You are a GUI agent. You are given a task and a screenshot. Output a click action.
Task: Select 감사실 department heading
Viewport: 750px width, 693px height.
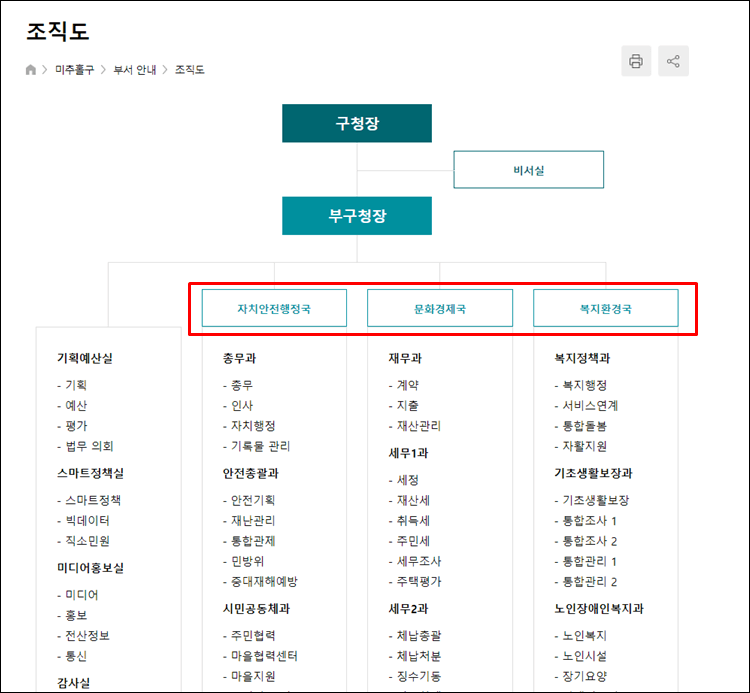73,683
